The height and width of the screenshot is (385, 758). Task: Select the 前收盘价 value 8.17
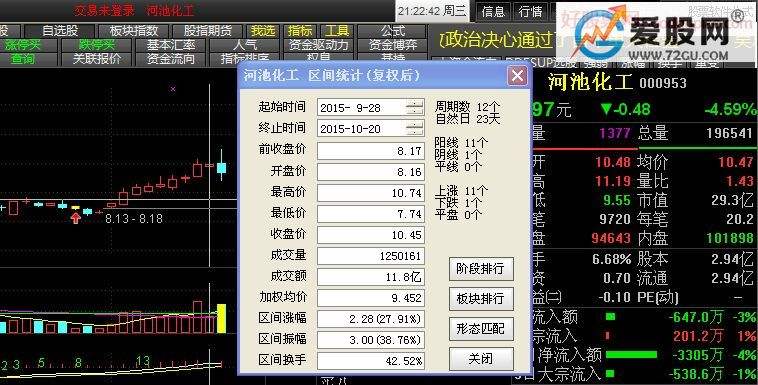click(371, 150)
